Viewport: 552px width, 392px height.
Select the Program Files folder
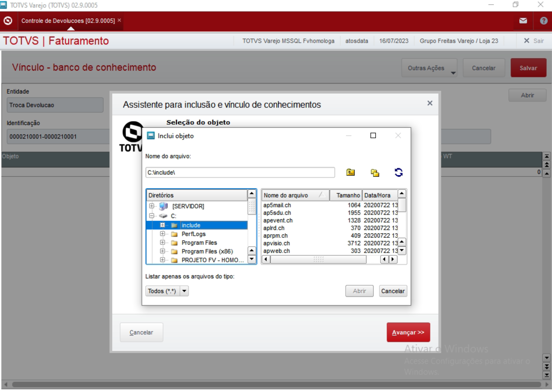coord(199,243)
